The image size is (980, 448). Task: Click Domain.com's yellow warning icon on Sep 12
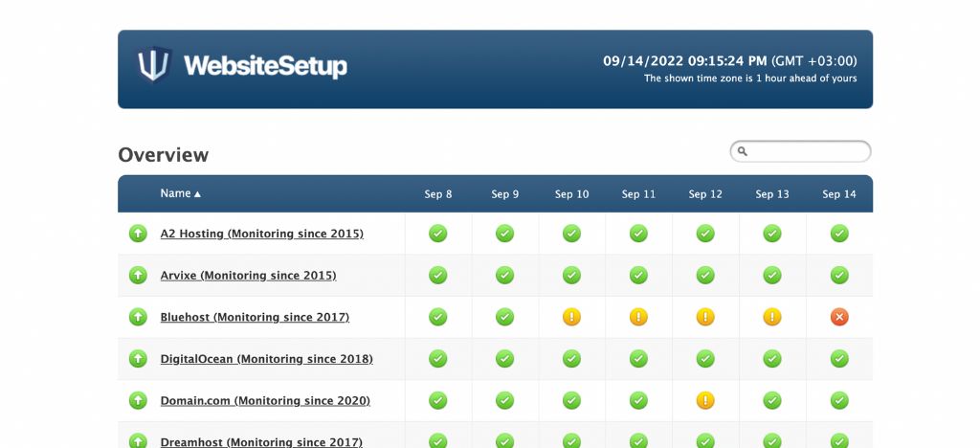click(x=705, y=400)
